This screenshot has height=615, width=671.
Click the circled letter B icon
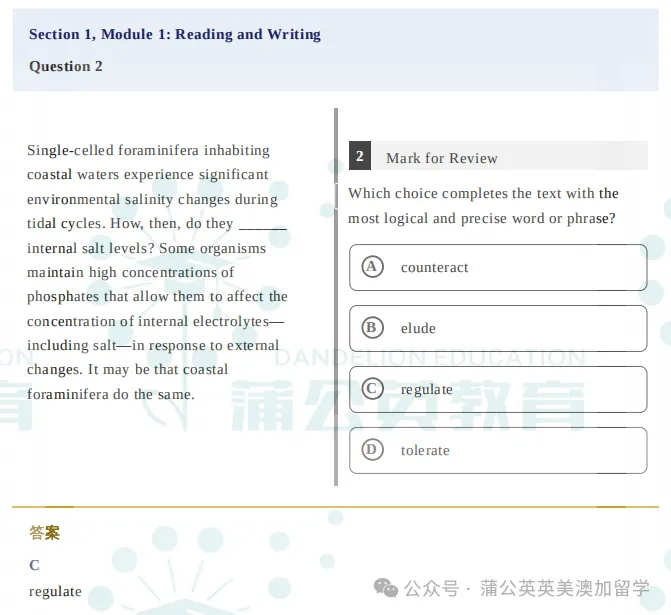tap(372, 328)
